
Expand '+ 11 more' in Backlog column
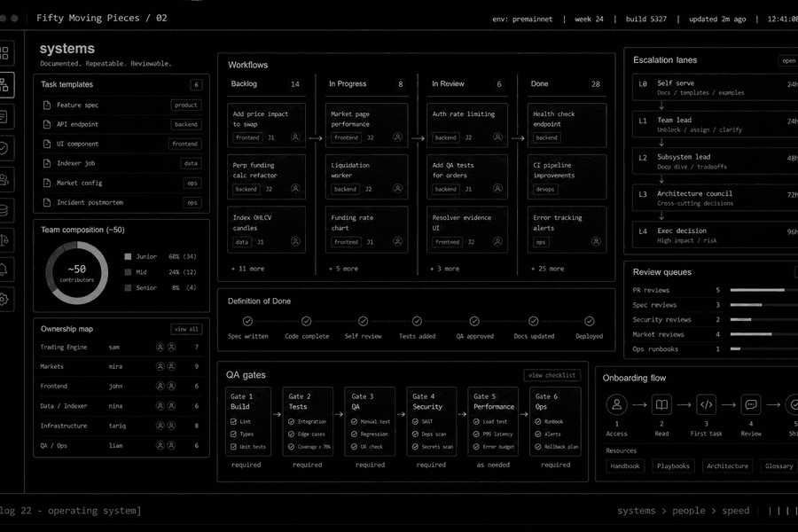pyautogui.click(x=248, y=269)
